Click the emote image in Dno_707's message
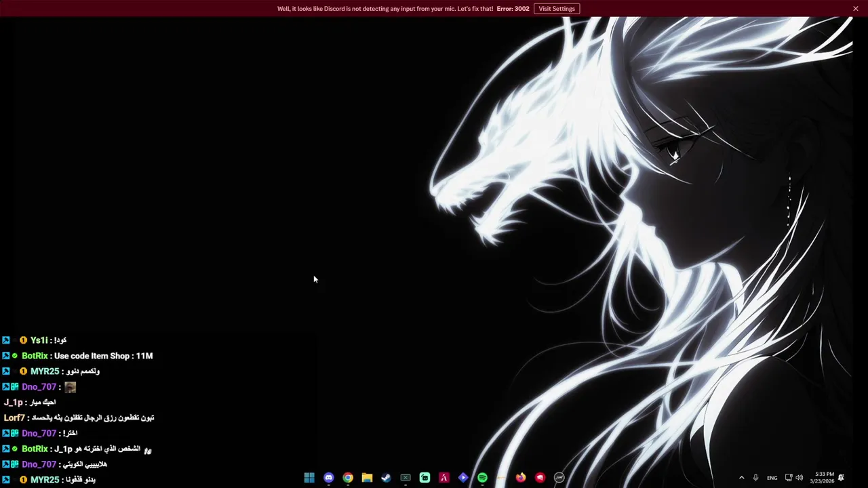Screen dimensions: 868x488 click(70, 387)
